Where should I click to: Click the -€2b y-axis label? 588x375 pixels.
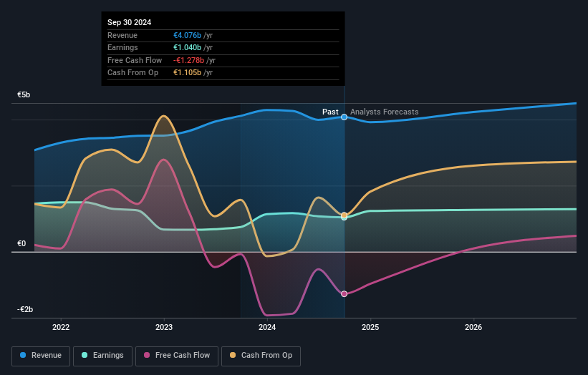[x=25, y=309]
